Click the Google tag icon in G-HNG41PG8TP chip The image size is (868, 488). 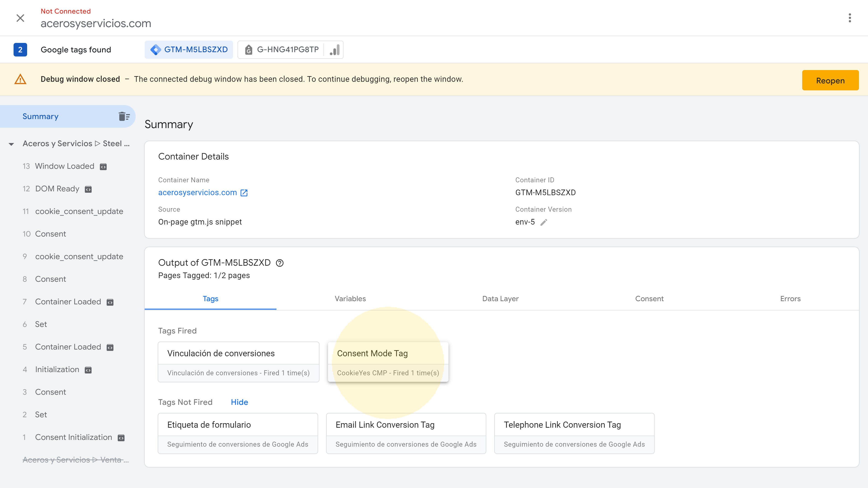249,50
